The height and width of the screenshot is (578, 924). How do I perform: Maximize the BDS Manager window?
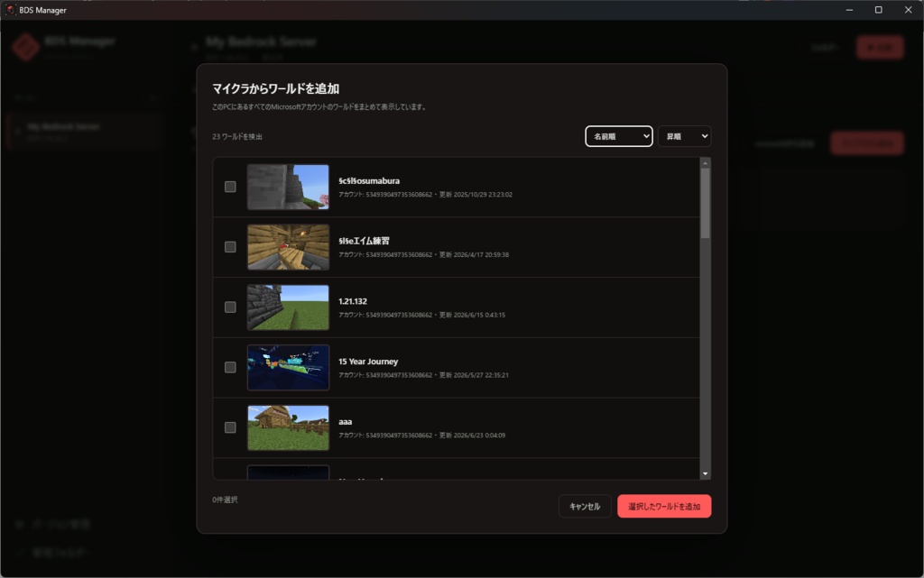(879, 10)
